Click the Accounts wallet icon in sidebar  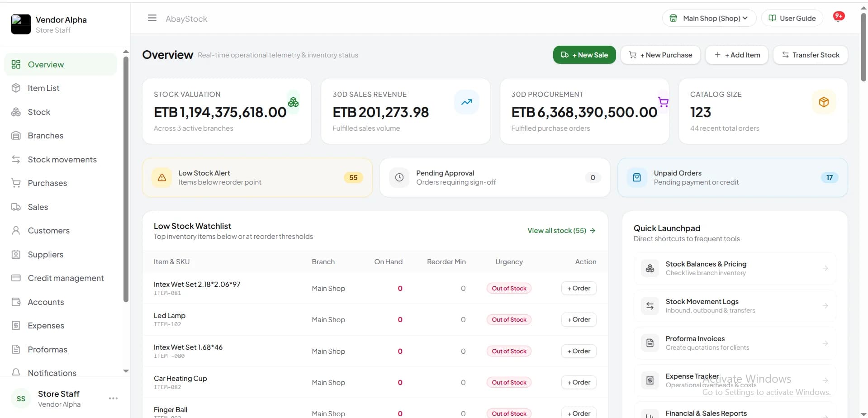point(16,302)
